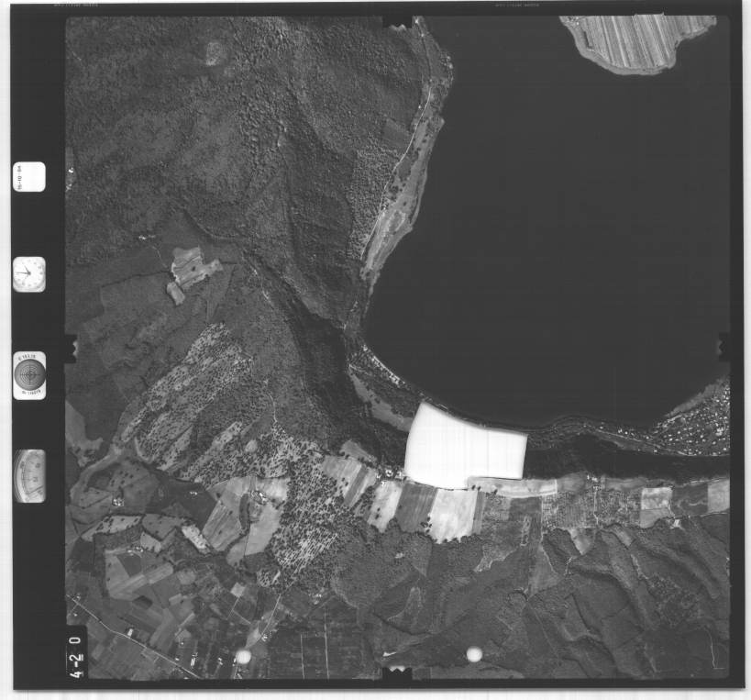Screen dimensions: 751x700
Task: Click the bottom center fiducial notch
Action: [397, 673]
